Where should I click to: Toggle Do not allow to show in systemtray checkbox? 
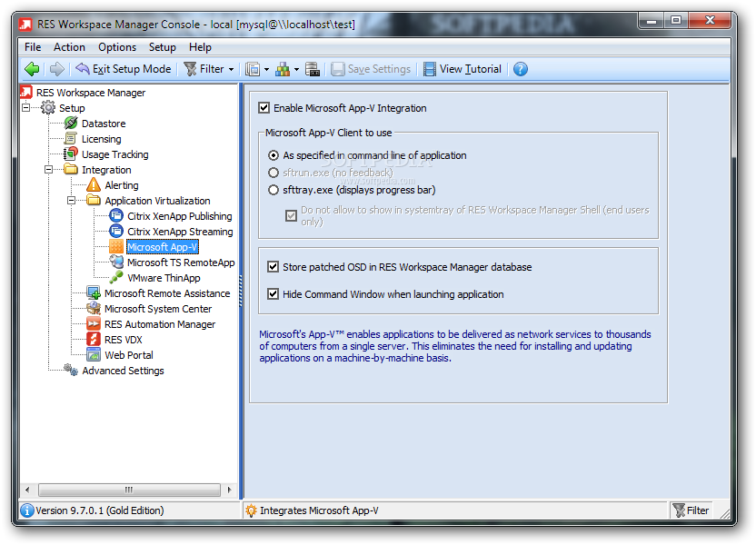[291, 215]
